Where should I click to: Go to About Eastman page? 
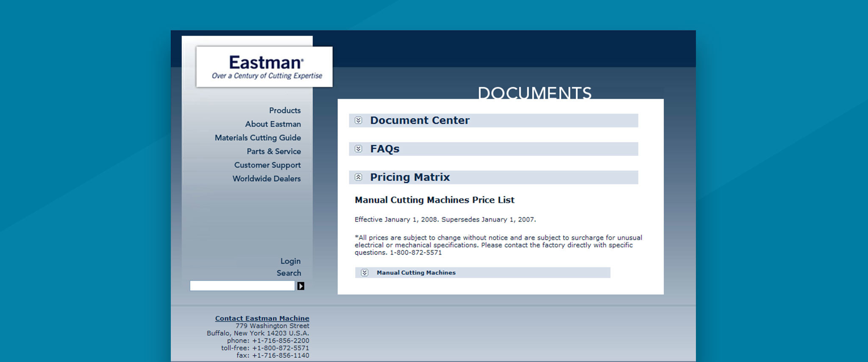point(273,124)
